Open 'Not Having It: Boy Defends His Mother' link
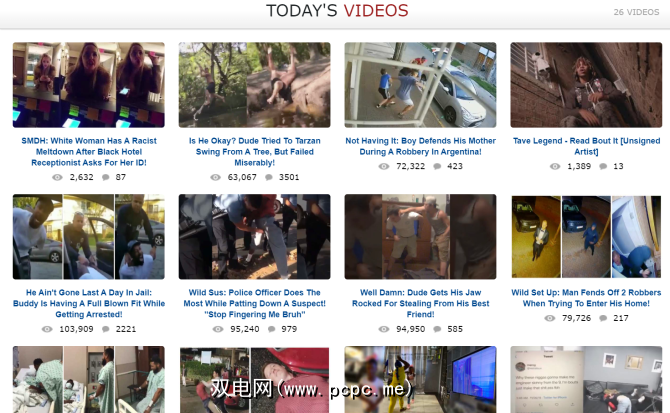 tap(420, 146)
